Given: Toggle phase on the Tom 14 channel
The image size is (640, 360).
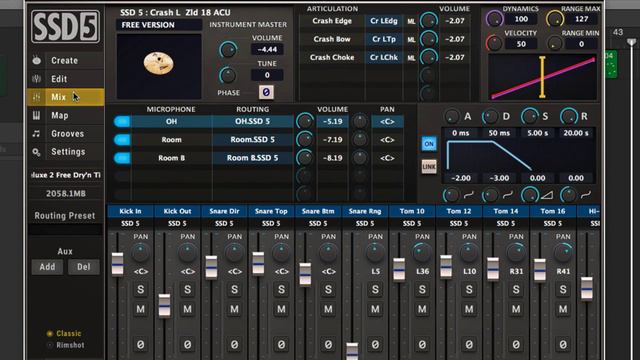Looking at the screenshot, I should pos(516,345).
